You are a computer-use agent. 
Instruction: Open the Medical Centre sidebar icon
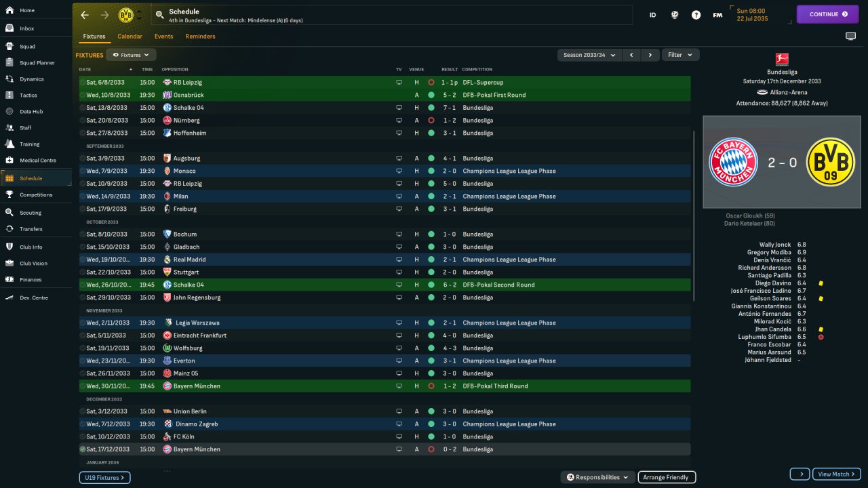tap(9, 161)
